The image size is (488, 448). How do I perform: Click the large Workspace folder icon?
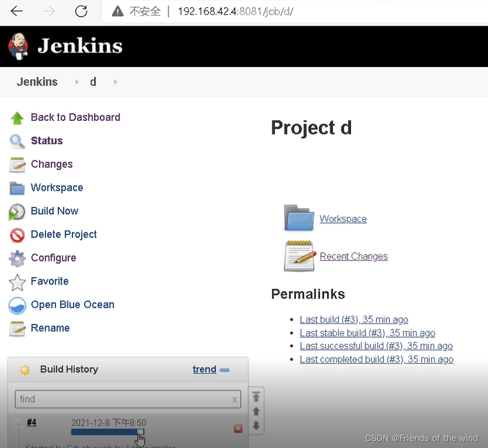click(x=299, y=218)
